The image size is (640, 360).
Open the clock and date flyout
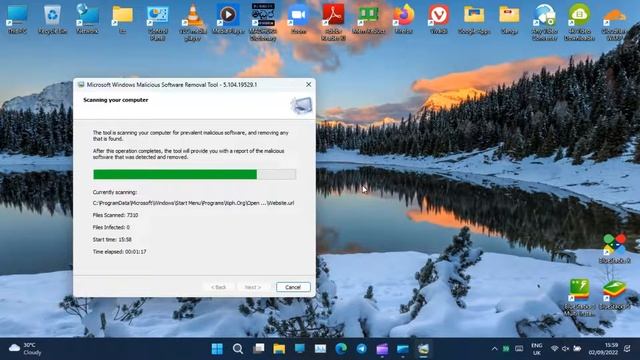pos(603,349)
